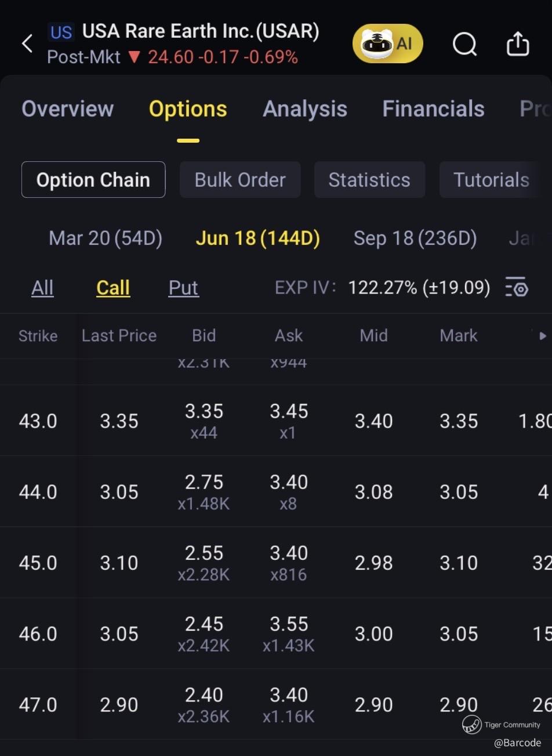Screen dimensions: 552x756
Task: Select Jun 18 (144D) expiration
Action: tap(258, 238)
